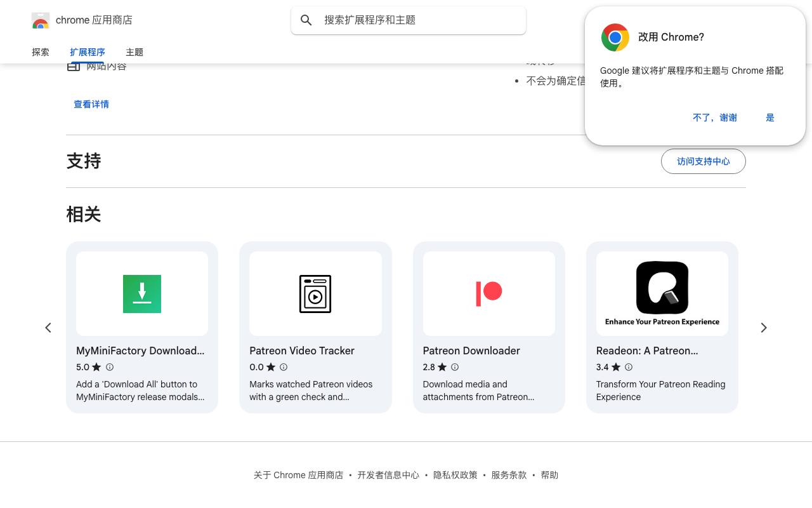Open MyMiniFactory green download icon

[x=142, y=293]
